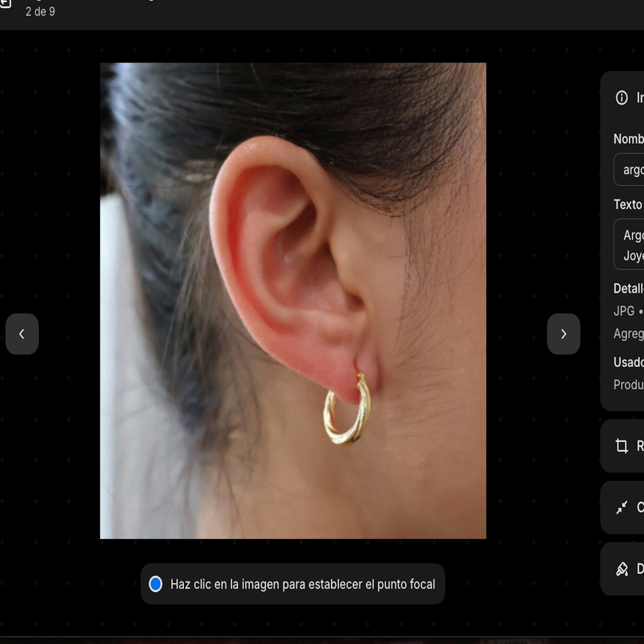Select the Recortar (crop) tool icon
The height and width of the screenshot is (644, 644).
(x=622, y=447)
